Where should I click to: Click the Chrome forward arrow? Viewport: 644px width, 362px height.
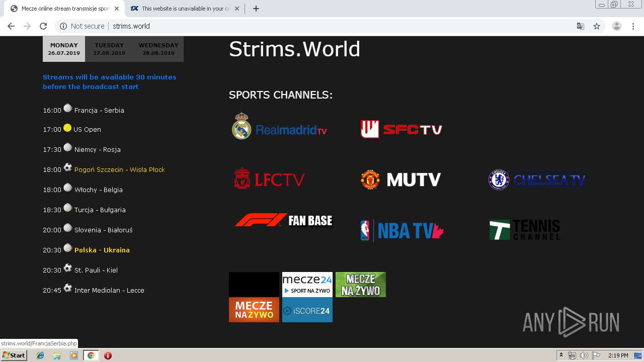point(27,26)
